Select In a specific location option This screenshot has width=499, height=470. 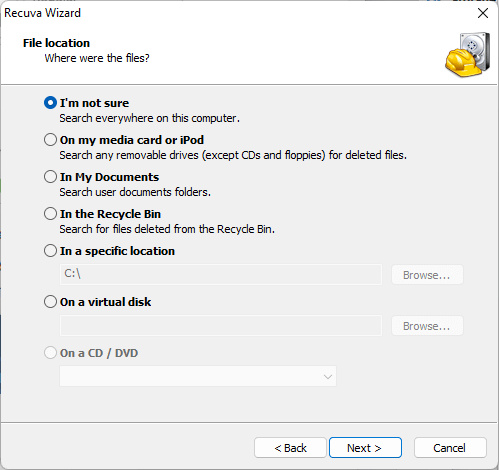point(50,251)
